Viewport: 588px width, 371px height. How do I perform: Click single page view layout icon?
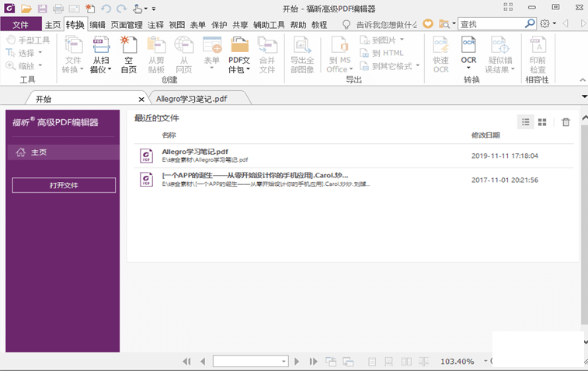[x=372, y=361]
